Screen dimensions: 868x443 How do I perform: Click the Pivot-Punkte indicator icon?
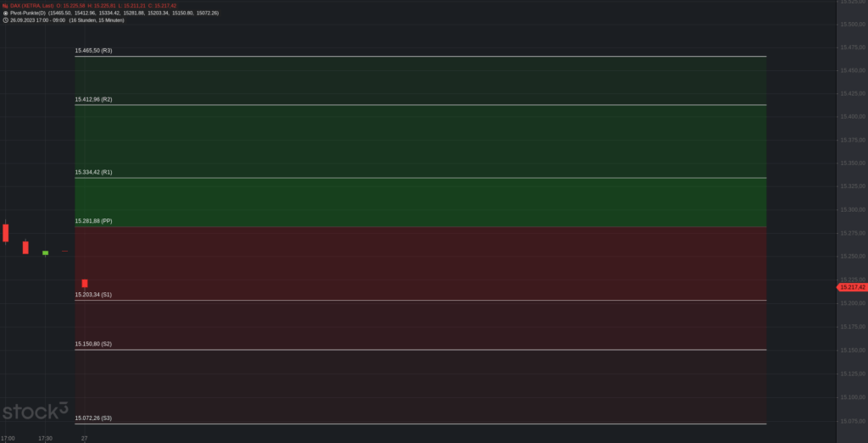(5, 13)
